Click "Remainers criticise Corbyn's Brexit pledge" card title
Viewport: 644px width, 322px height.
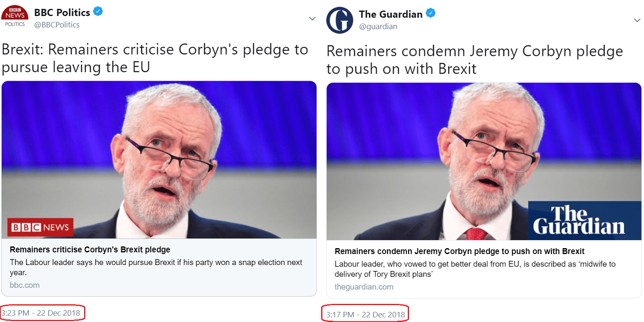tap(90, 249)
